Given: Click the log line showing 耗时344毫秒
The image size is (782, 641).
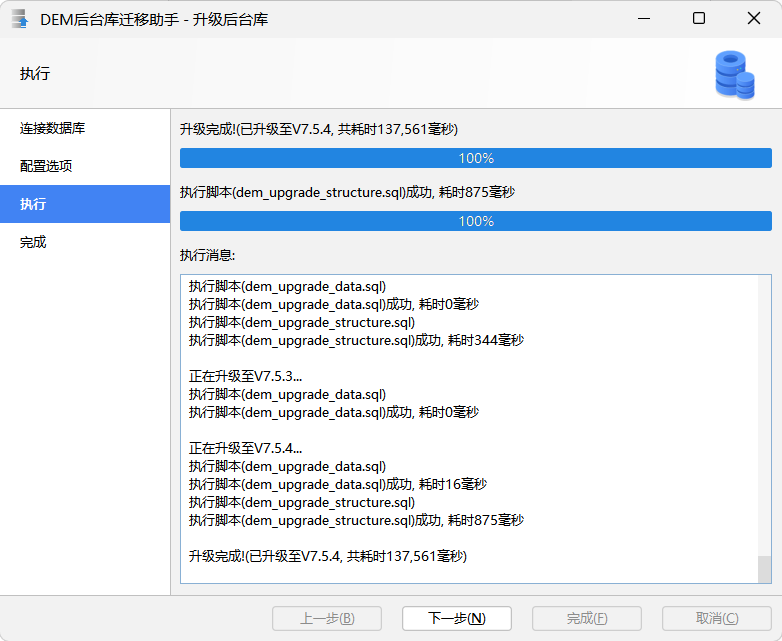Looking at the screenshot, I should point(356,340).
